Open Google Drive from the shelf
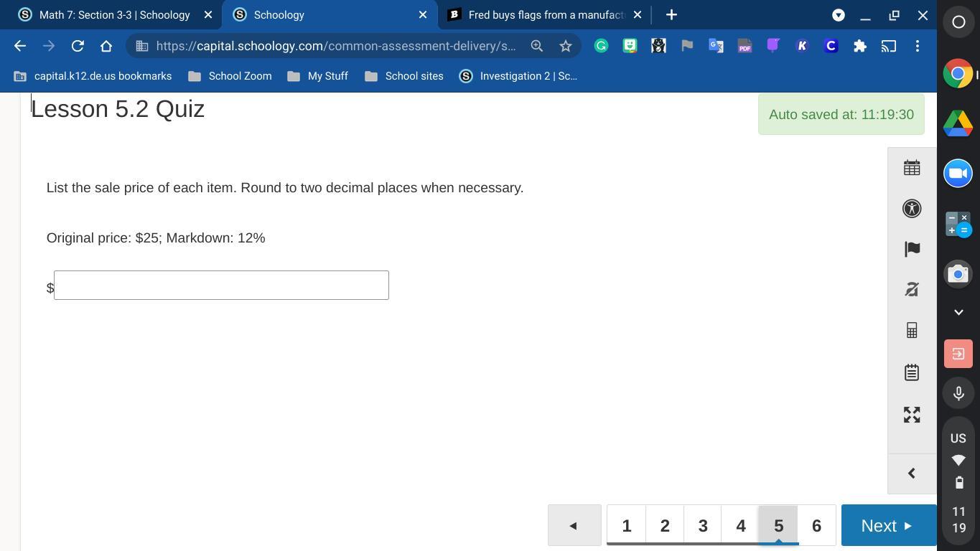 [x=958, y=123]
